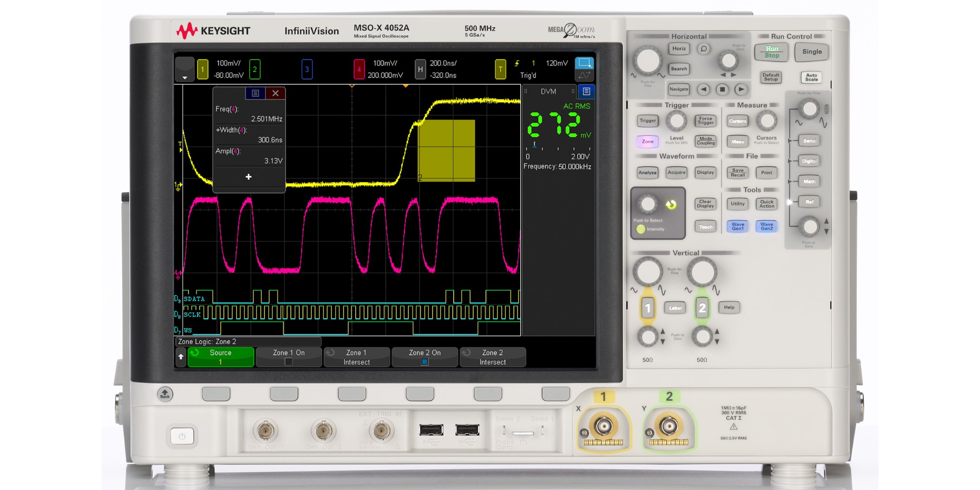Select the channel 1 indicator on screen
The image size is (980, 490).
pyautogui.click(x=203, y=69)
